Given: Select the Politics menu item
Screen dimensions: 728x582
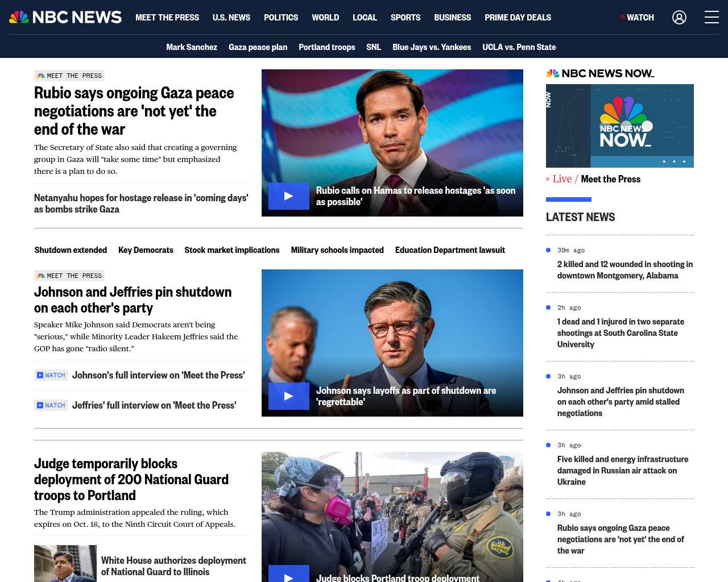Looking at the screenshot, I should (x=281, y=18).
